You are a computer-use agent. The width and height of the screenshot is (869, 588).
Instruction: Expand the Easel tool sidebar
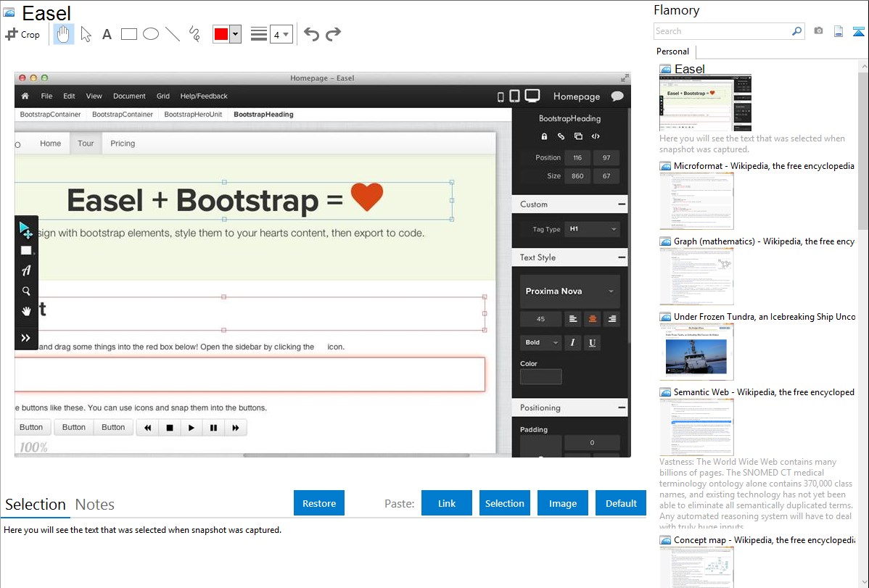pyautogui.click(x=25, y=338)
